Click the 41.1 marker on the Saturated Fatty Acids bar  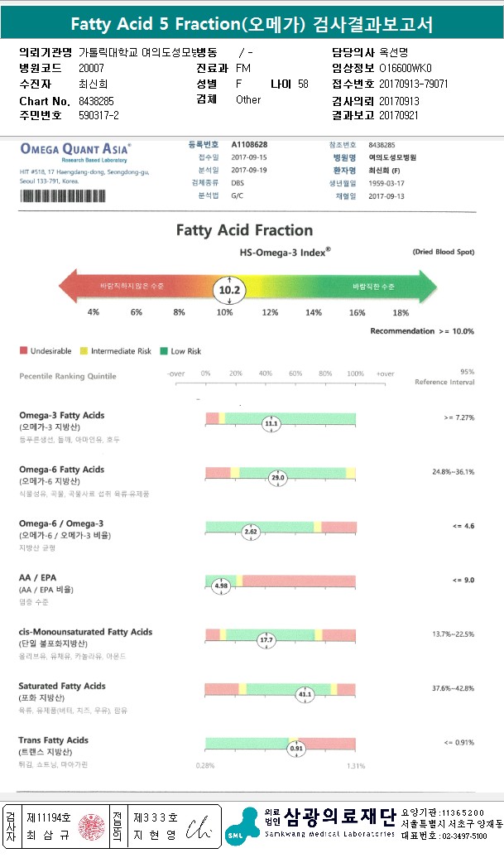point(304,694)
